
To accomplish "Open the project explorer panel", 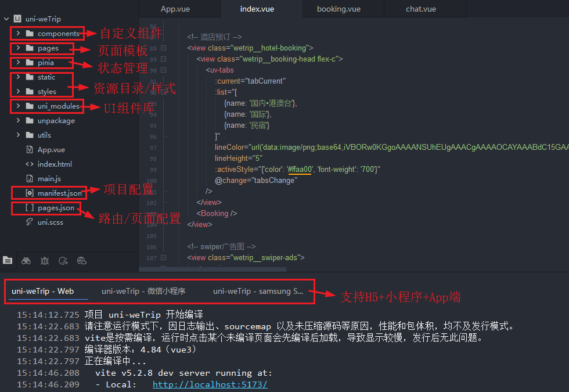I will pyautogui.click(x=8, y=261).
